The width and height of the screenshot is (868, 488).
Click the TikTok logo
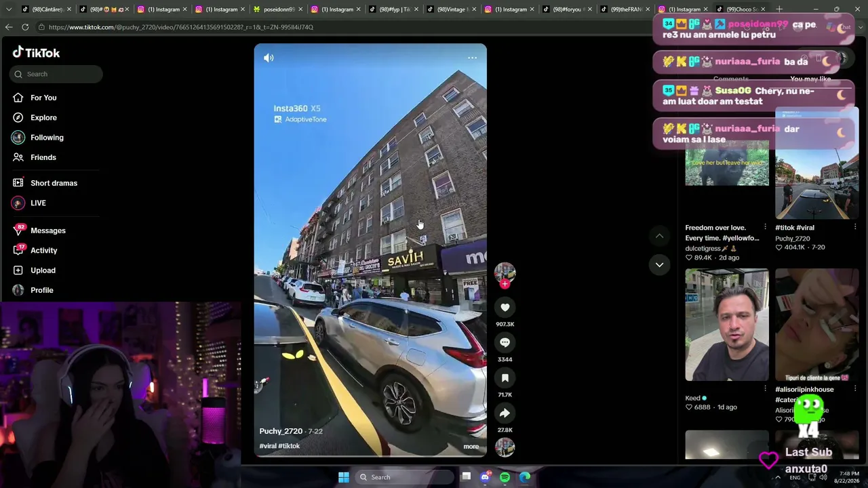(x=37, y=53)
